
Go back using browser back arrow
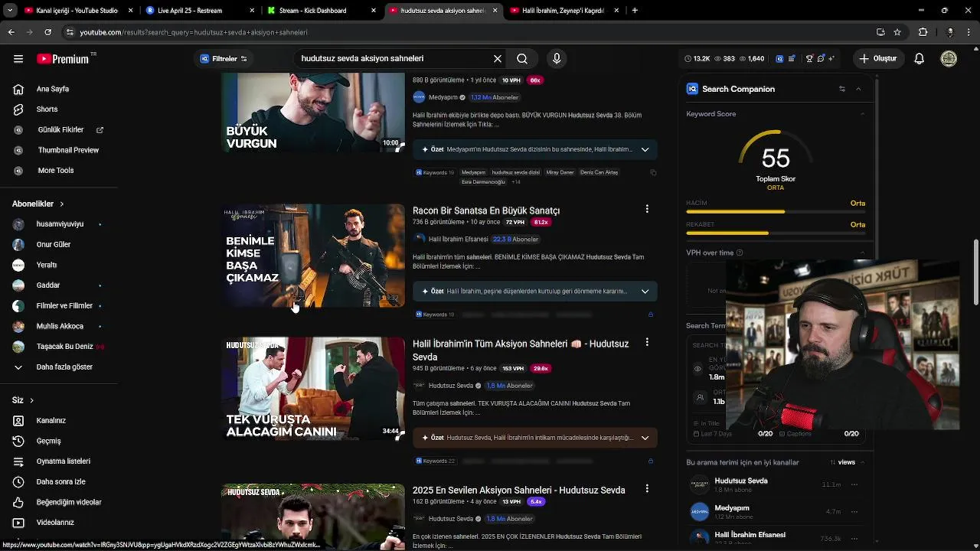pos(11,32)
